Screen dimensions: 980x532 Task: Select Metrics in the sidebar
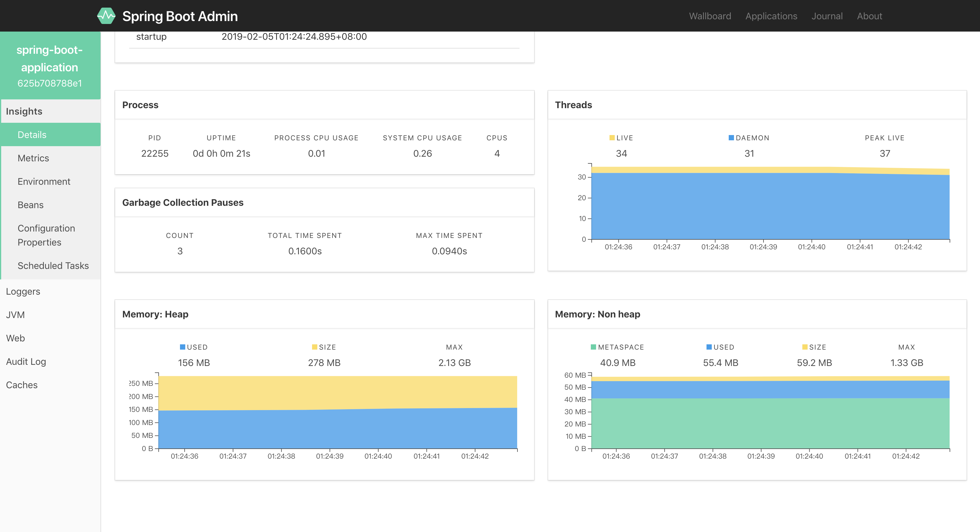(x=34, y=158)
